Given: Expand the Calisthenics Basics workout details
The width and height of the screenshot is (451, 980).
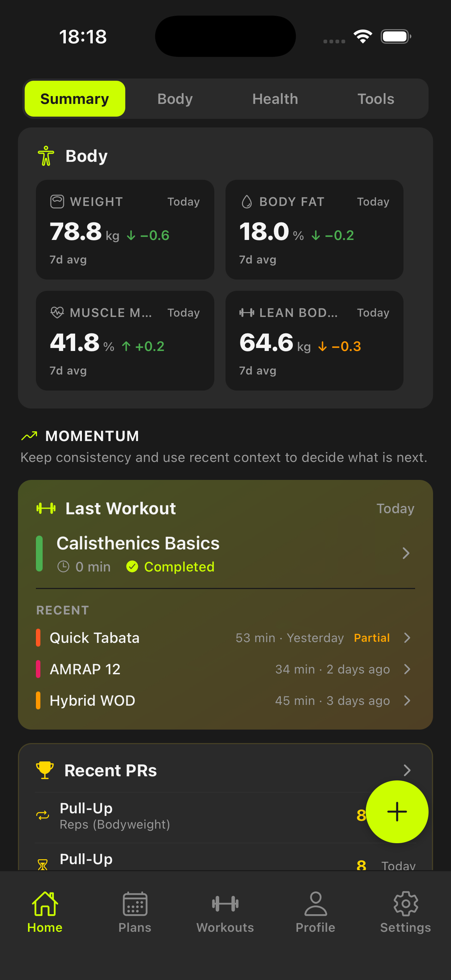Looking at the screenshot, I should pos(407,554).
